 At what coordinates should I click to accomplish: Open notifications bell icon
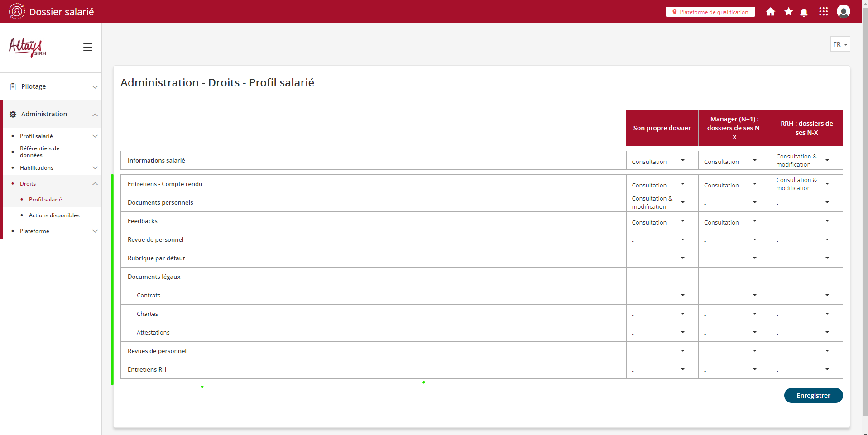[x=804, y=12]
